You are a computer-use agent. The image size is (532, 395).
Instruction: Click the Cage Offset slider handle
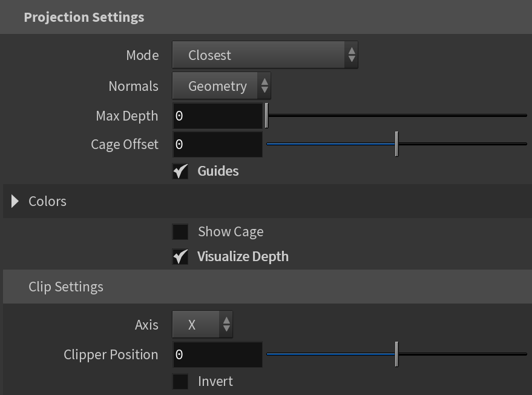point(396,144)
